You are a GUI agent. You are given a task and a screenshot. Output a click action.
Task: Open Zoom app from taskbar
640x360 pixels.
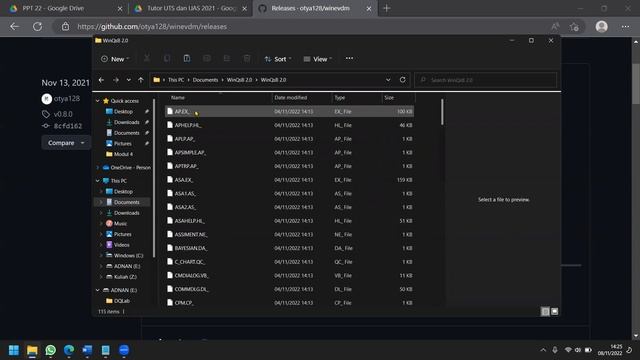tap(124, 350)
